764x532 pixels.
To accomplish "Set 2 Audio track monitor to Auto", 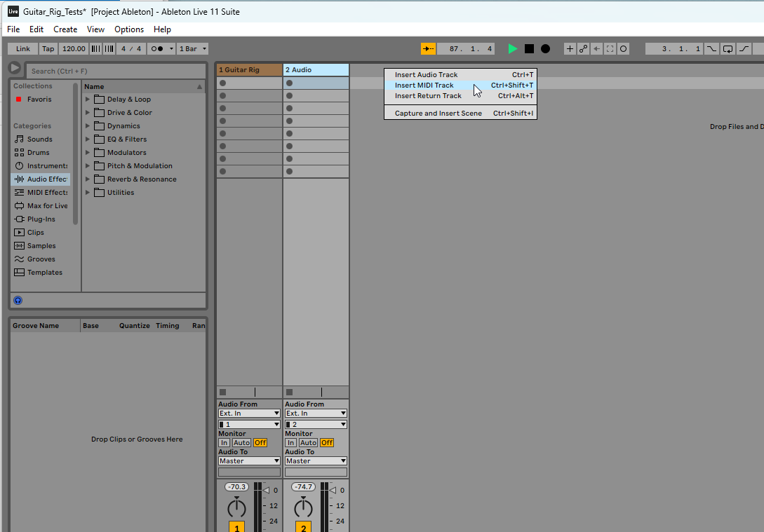I will coord(308,442).
